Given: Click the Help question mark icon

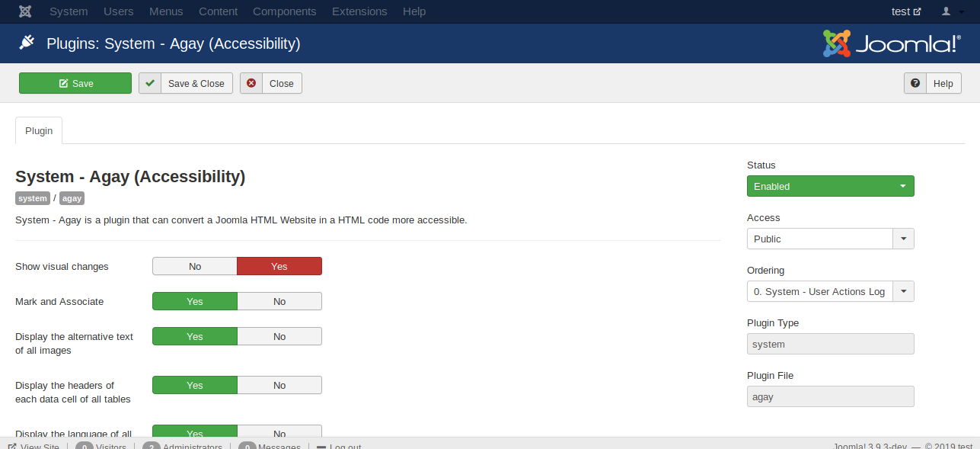Looking at the screenshot, I should point(915,82).
